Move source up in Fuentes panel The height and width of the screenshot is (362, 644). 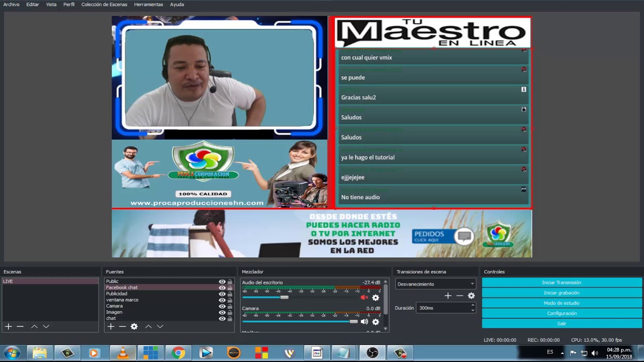click(148, 326)
